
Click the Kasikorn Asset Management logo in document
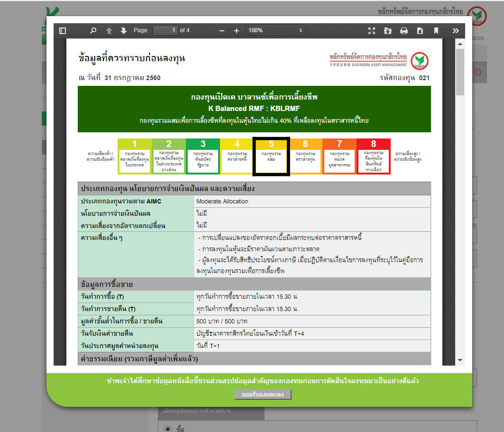coord(379,60)
